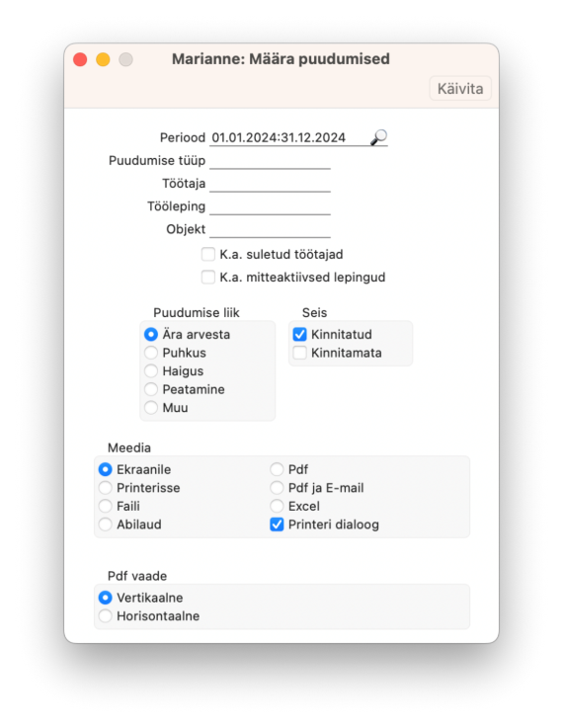Image resolution: width=563 pixels, height=728 pixels.
Task: Click the magnifier icon next to Periood
Action: point(378,137)
